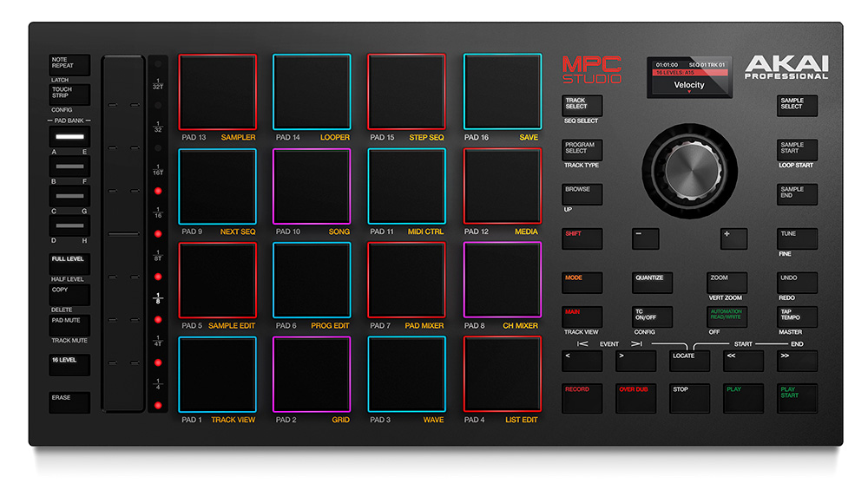Hit the Locate button
The image size is (868, 483).
click(x=690, y=361)
